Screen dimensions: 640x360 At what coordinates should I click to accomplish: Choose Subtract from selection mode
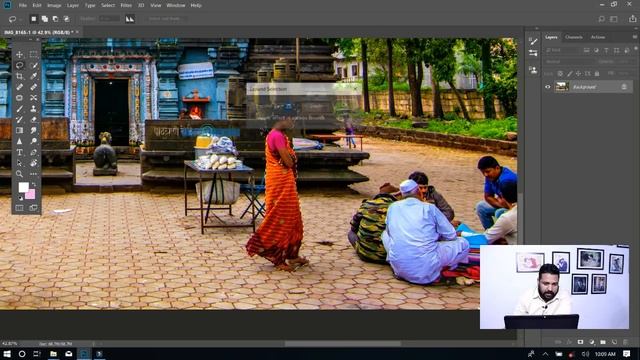coord(56,19)
